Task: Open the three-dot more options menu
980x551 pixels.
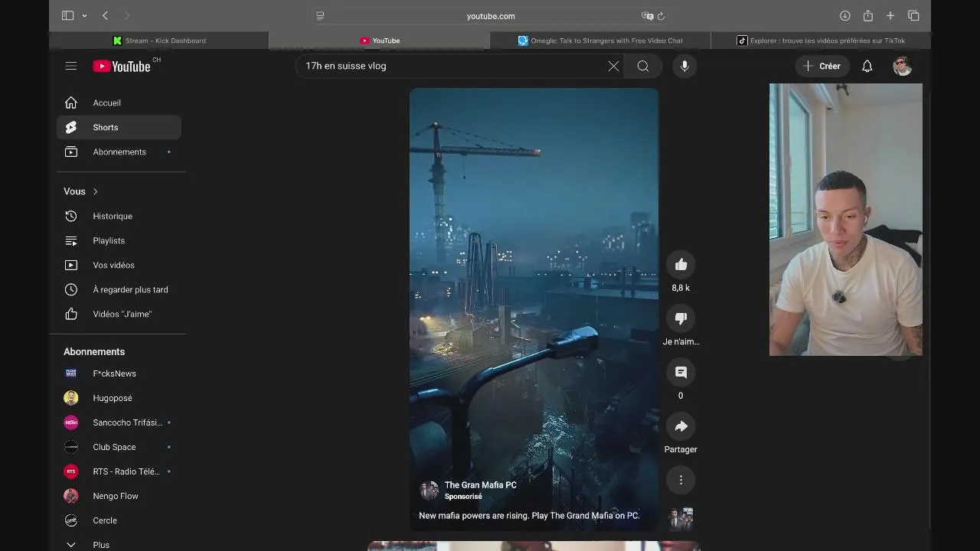Action: pyautogui.click(x=681, y=480)
